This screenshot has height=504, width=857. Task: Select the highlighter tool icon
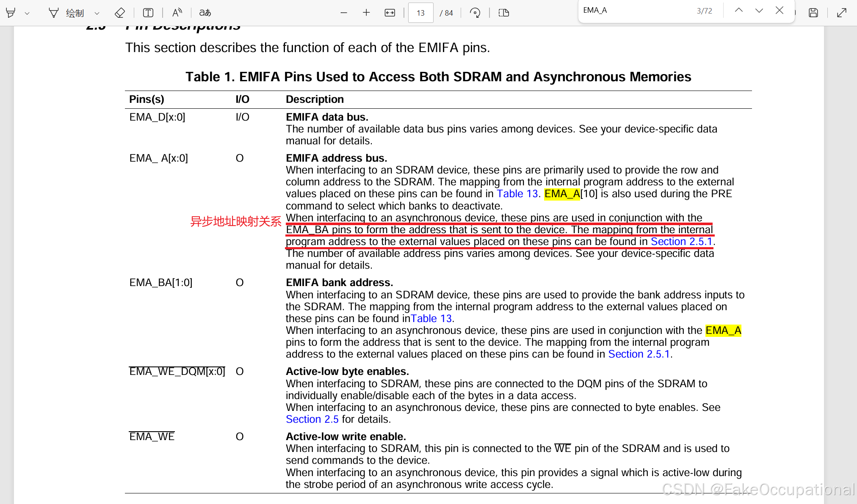click(x=11, y=13)
